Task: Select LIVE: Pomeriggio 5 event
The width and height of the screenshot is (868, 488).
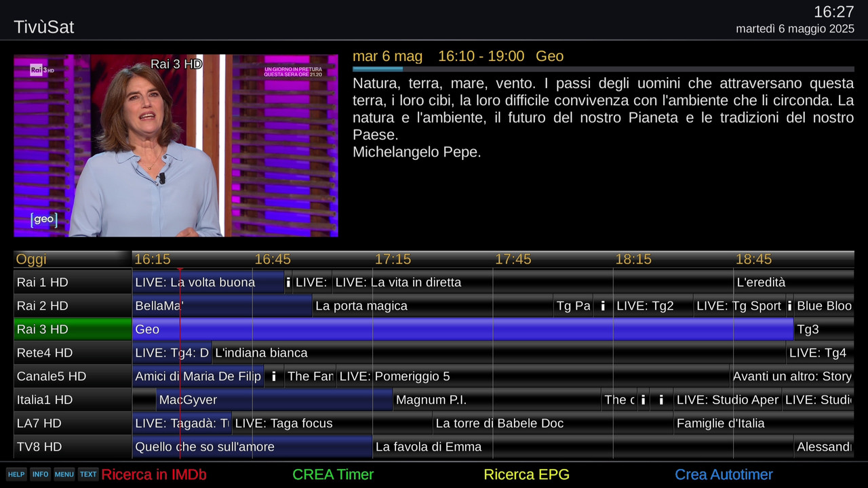Action: click(x=532, y=376)
